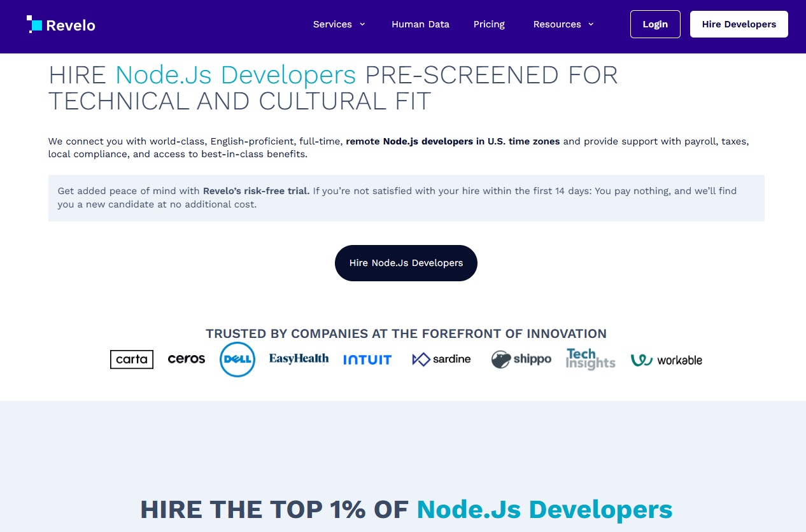This screenshot has width=806, height=532.
Task: Click the Revelo logo in header
Action: click(61, 25)
